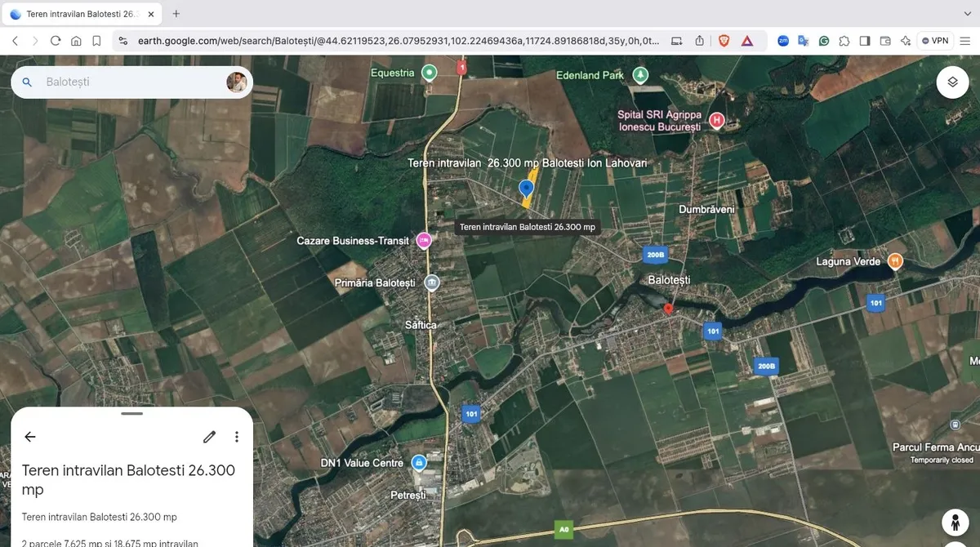Screen dimensions: 980x547
Task: Click the Street View pegman icon
Action: coord(955,522)
